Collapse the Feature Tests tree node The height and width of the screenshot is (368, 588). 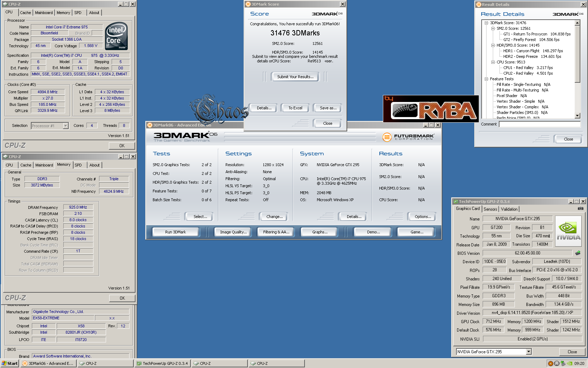point(486,79)
